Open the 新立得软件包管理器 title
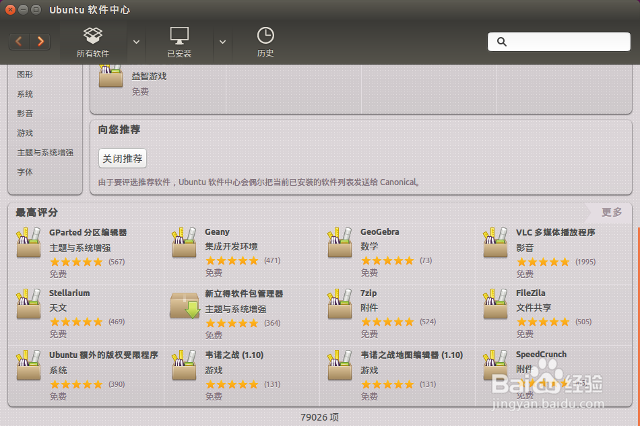Viewport: 640px width, 426px height. point(244,294)
